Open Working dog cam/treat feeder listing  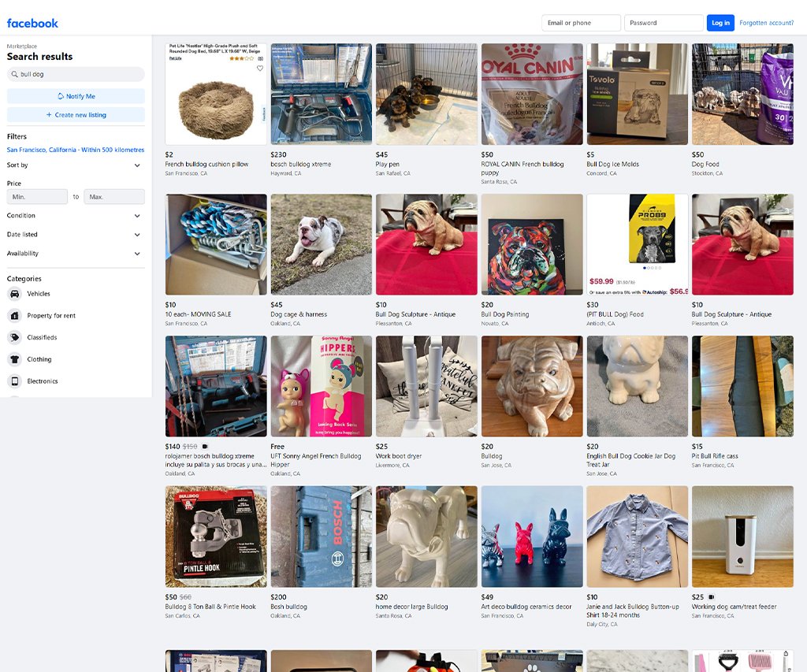tap(742, 536)
